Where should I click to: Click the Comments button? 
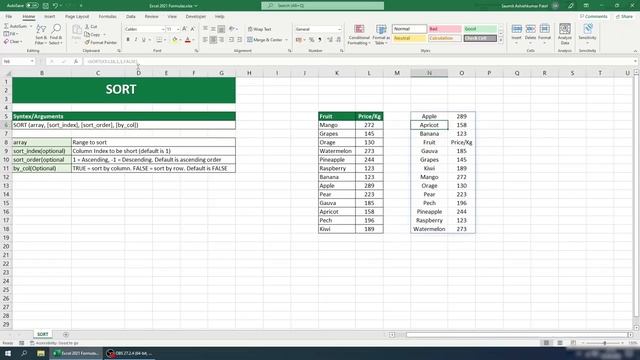coord(594,17)
